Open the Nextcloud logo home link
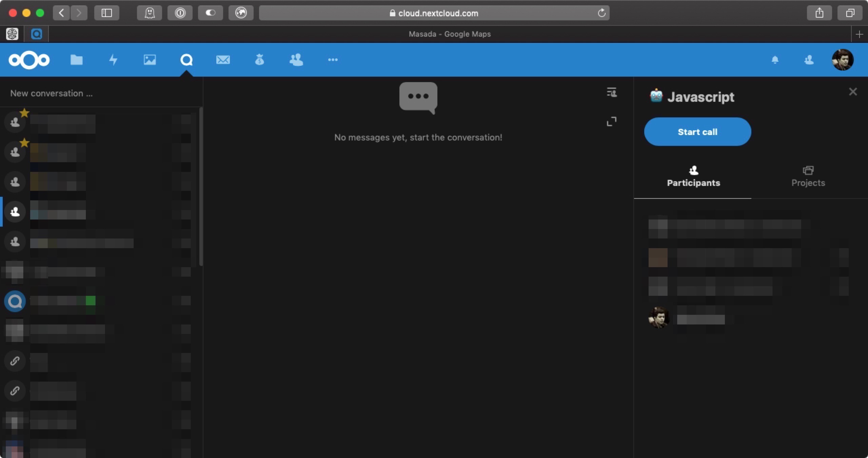This screenshot has width=868, height=458. coord(29,60)
